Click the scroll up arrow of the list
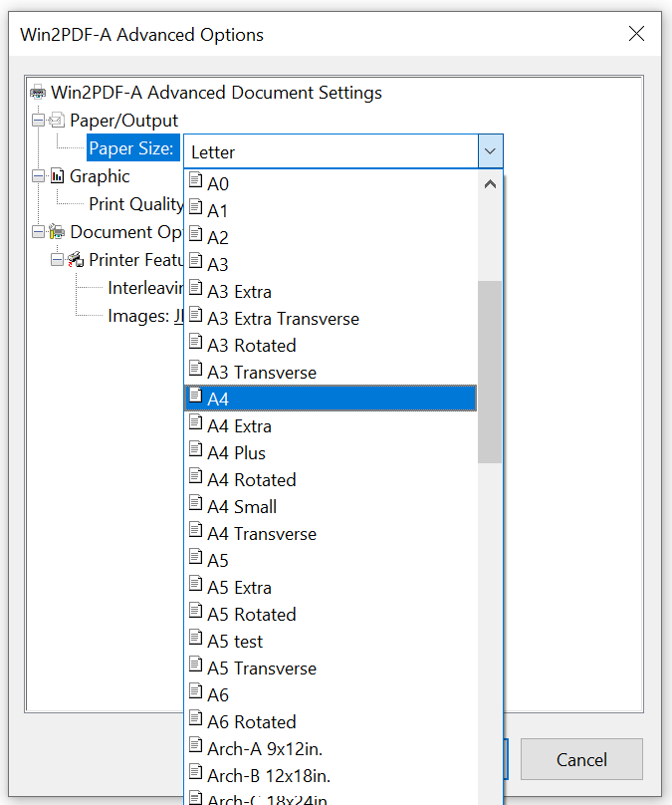This screenshot has width=672, height=805. pyautogui.click(x=490, y=183)
